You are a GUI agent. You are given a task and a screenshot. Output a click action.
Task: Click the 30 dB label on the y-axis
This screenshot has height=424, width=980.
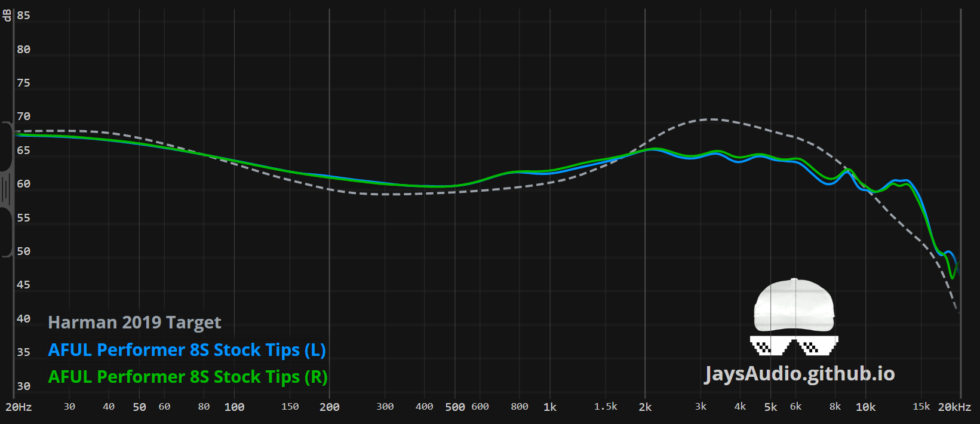23,386
